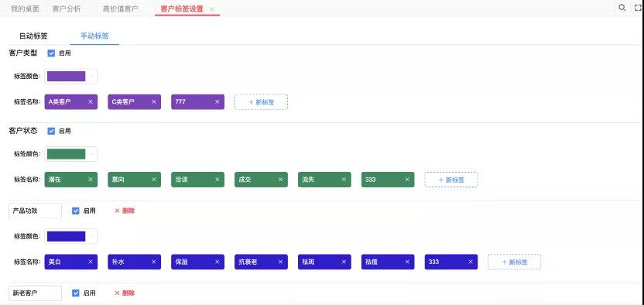Click the 成交 tag label

click(245, 180)
